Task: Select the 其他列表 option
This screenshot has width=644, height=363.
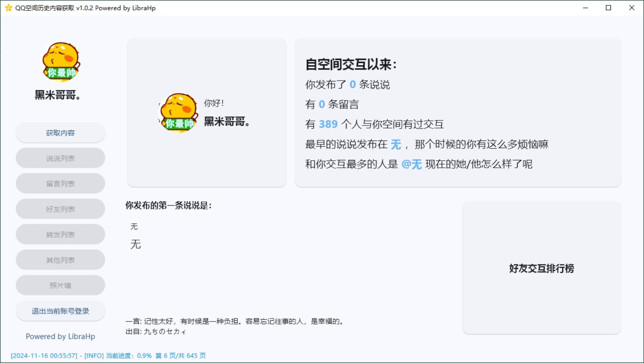Action: click(60, 259)
